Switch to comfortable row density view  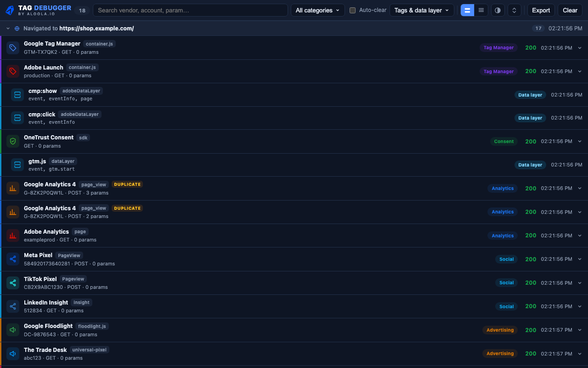coord(467,10)
